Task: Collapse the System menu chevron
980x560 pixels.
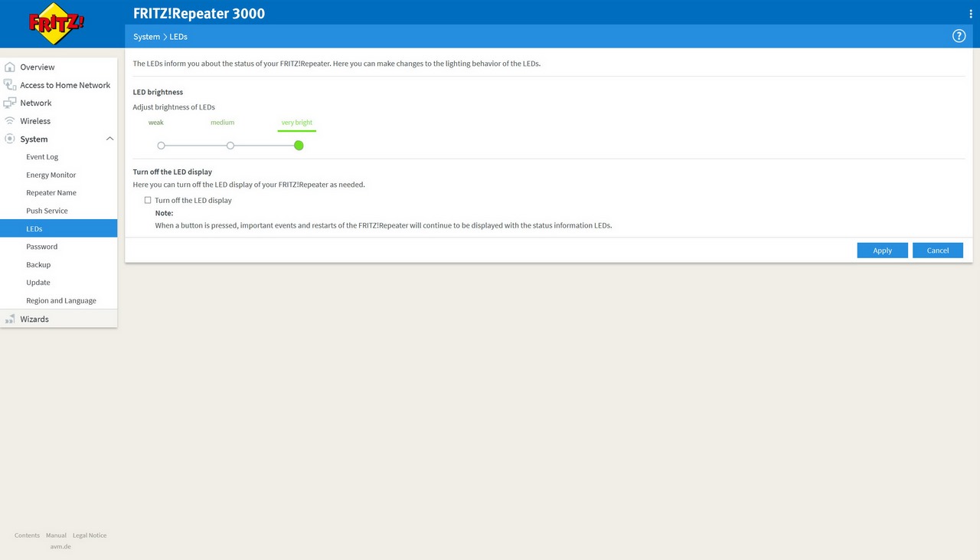Action: pyautogui.click(x=109, y=139)
